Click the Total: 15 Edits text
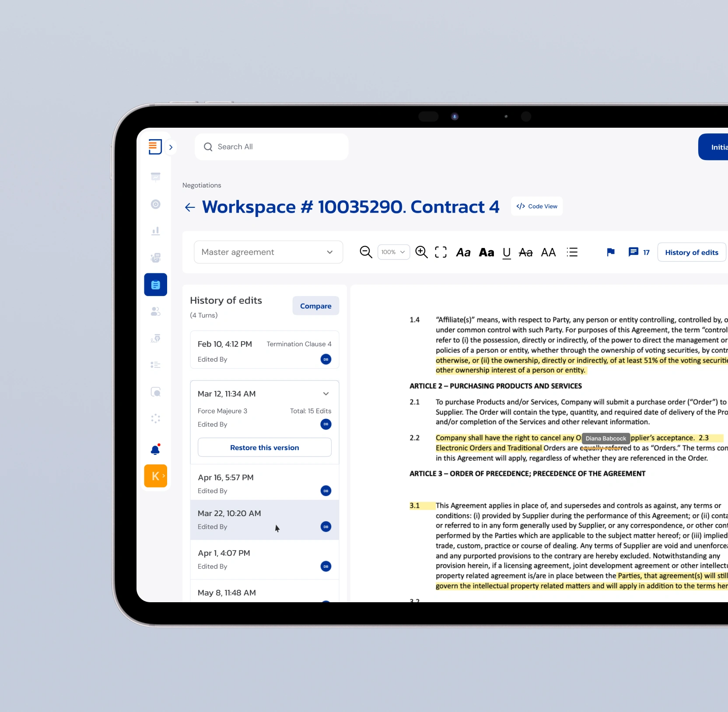 311,411
